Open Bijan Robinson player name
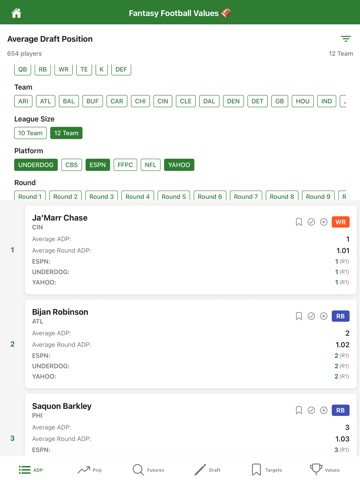Image resolution: width=360 pixels, height=480 pixels. (x=60, y=312)
